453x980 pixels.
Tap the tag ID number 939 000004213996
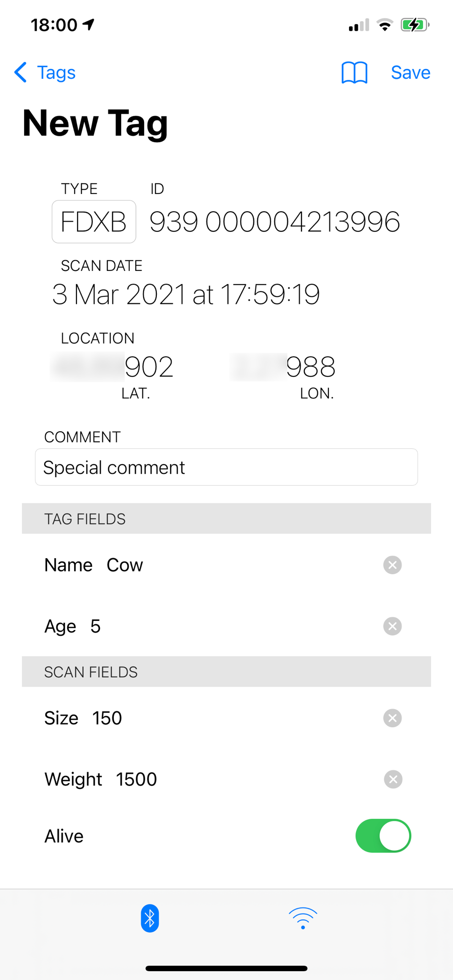pos(275,222)
